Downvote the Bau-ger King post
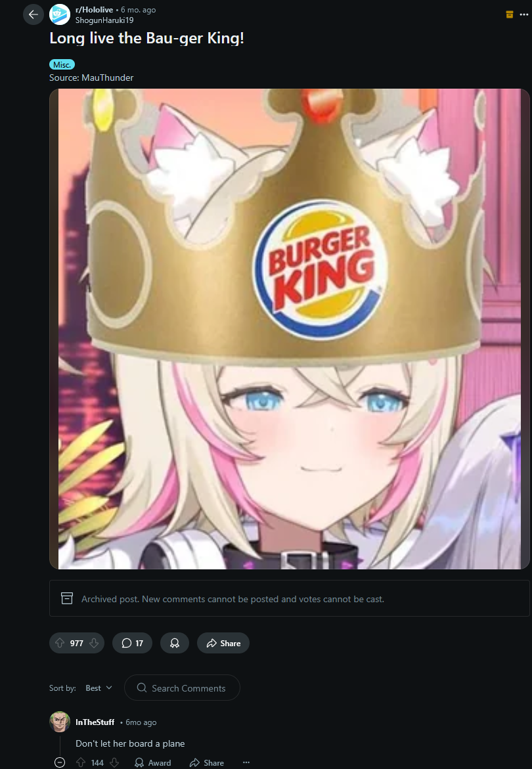532x769 pixels. pyautogui.click(x=94, y=643)
